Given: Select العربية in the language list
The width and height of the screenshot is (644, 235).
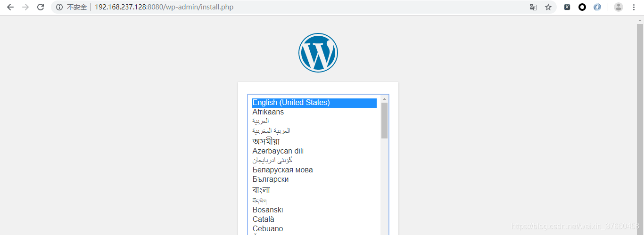Looking at the screenshot, I should (314, 121).
